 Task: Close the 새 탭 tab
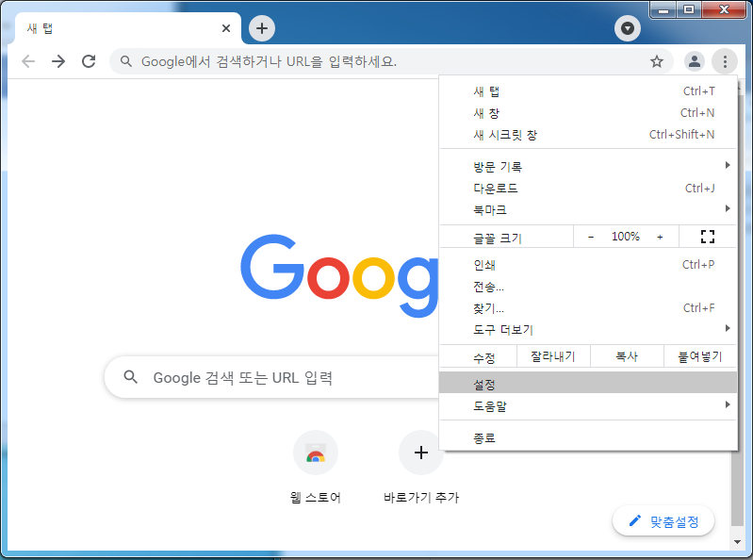[226, 28]
